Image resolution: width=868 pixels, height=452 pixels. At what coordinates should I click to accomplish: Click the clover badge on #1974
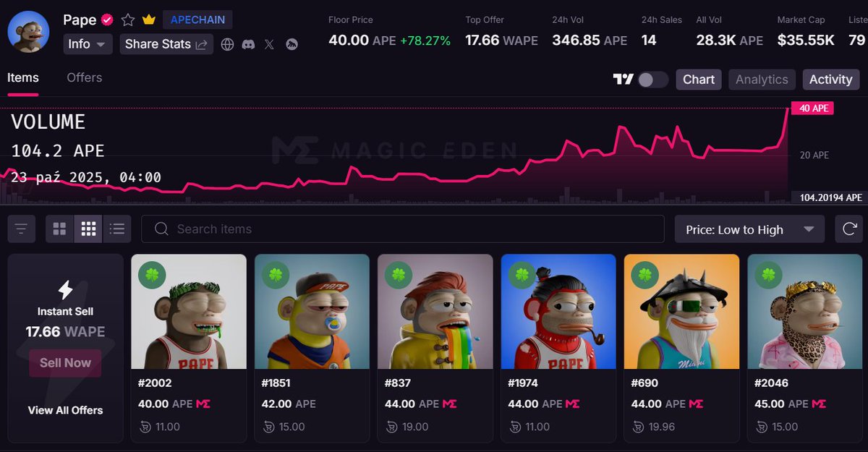click(x=523, y=276)
